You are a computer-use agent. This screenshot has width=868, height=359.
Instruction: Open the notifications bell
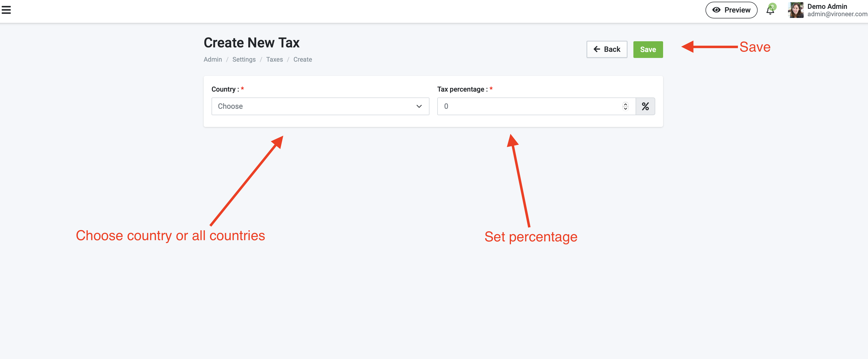(x=770, y=11)
